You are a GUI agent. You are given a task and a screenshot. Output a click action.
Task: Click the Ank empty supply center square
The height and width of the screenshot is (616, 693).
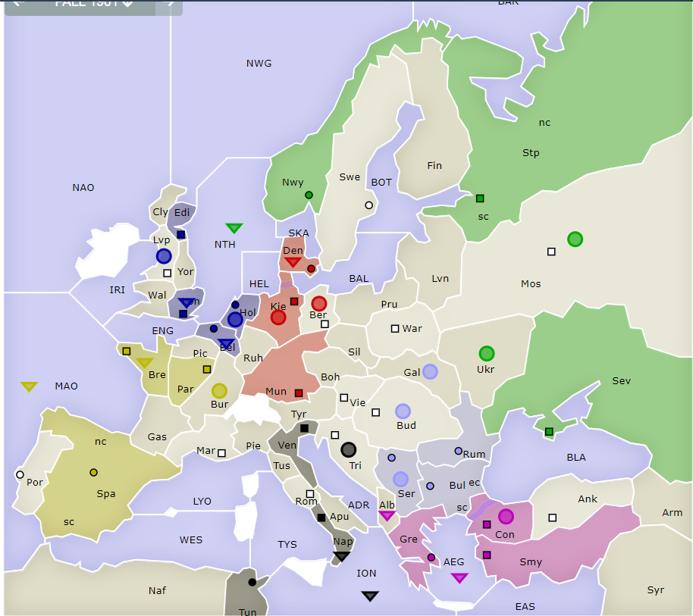point(553,518)
